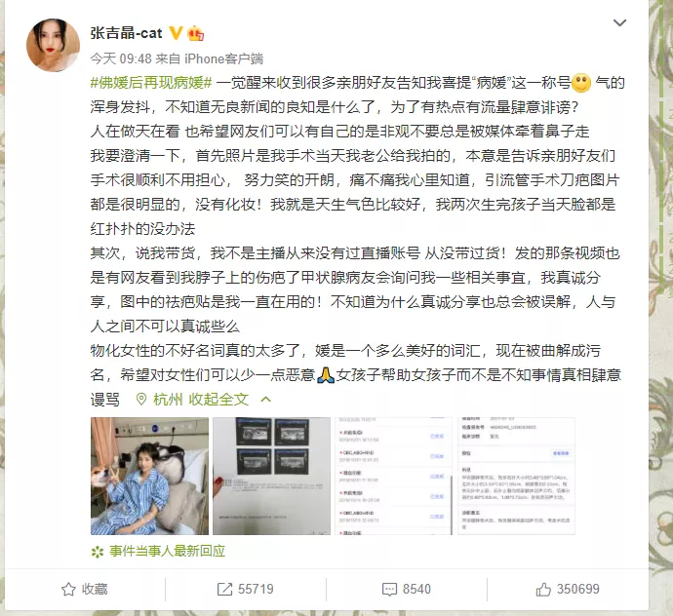The width and height of the screenshot is (673, 616).
Task: Collapse the post with 收起全文
Action: tap(218, 400)
